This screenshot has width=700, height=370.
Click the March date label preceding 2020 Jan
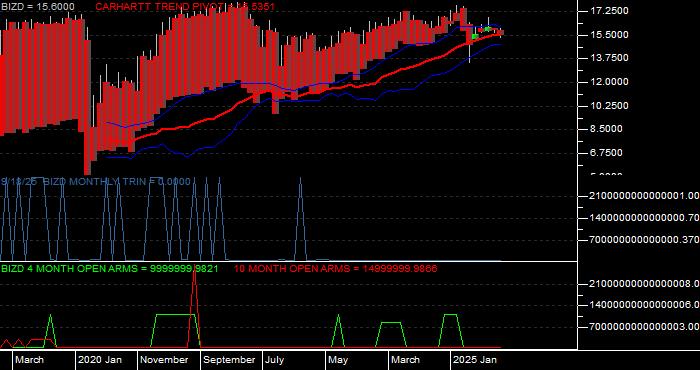point(29,360)
